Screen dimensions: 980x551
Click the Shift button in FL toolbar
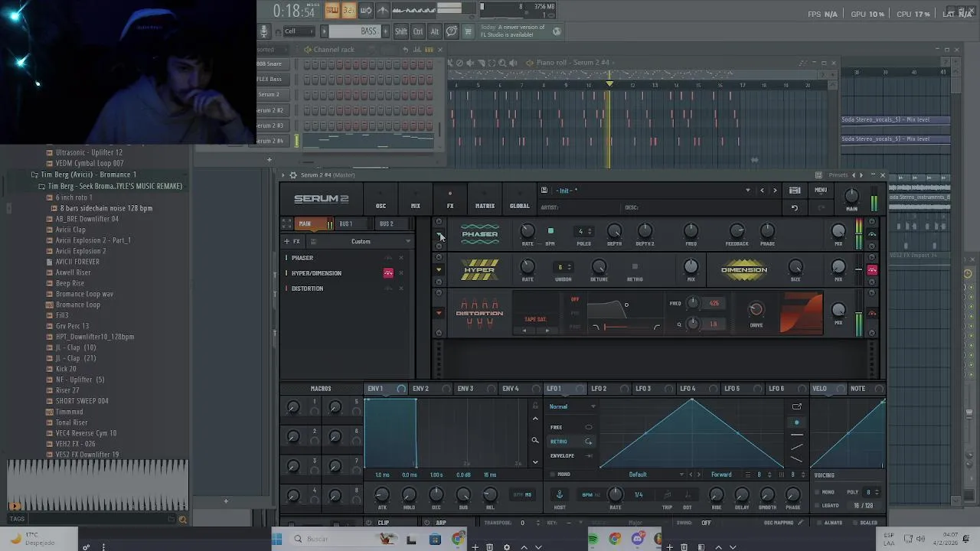click(401, 31)
